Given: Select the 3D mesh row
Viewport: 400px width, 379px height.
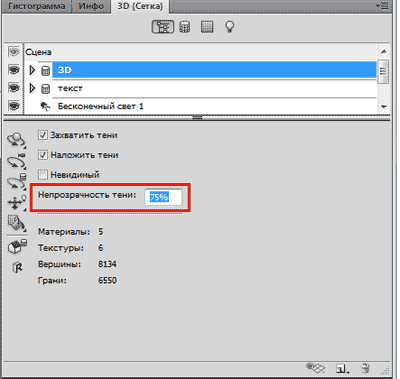Looking at the screenshot, I should tap(214, 70).
